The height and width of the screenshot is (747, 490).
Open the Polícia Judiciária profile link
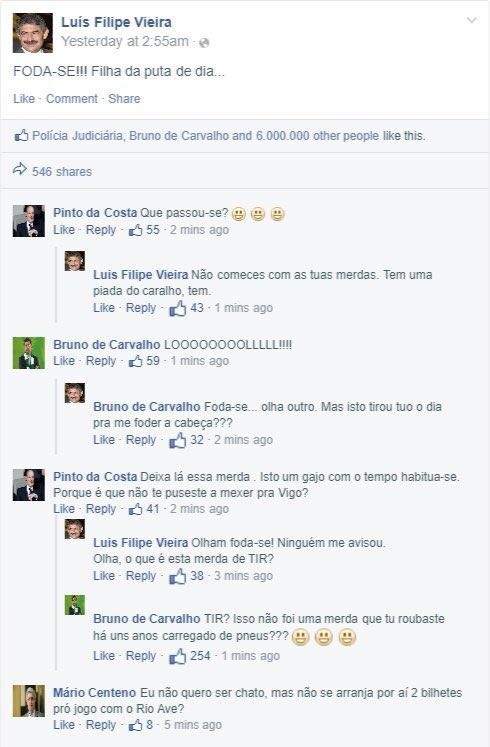[77, 136]
